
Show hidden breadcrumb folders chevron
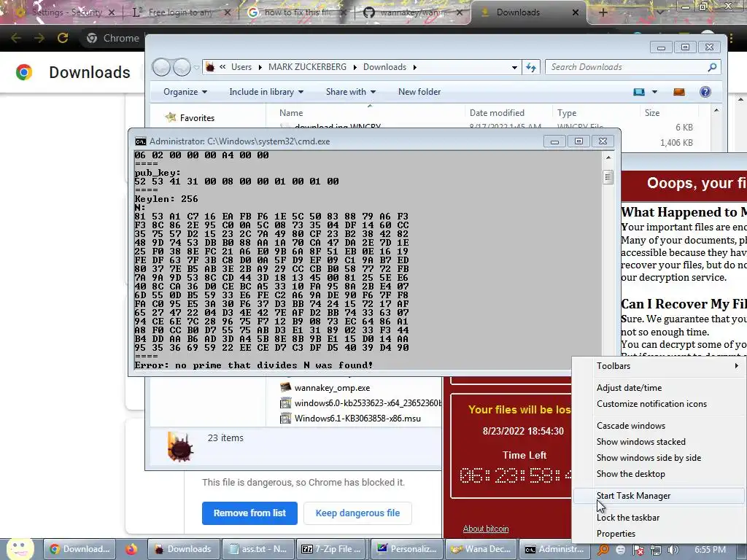pyautogui.click(x=222, y=67)
